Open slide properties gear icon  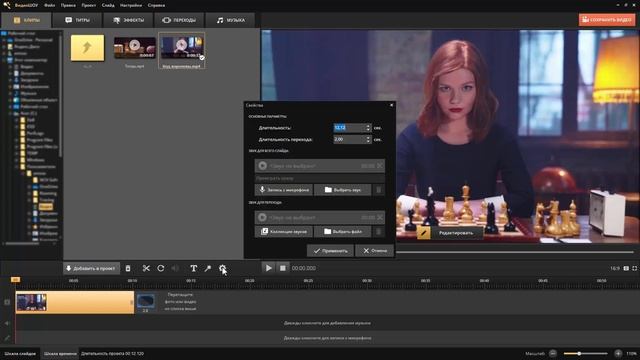pyautogui.click(x=222, y=268)
